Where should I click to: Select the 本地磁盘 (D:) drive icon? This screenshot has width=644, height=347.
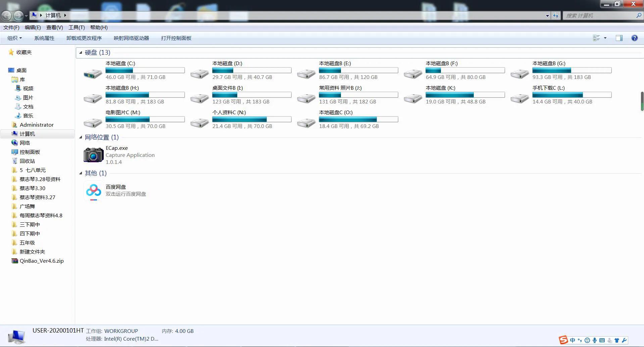[x=200, y=74]
